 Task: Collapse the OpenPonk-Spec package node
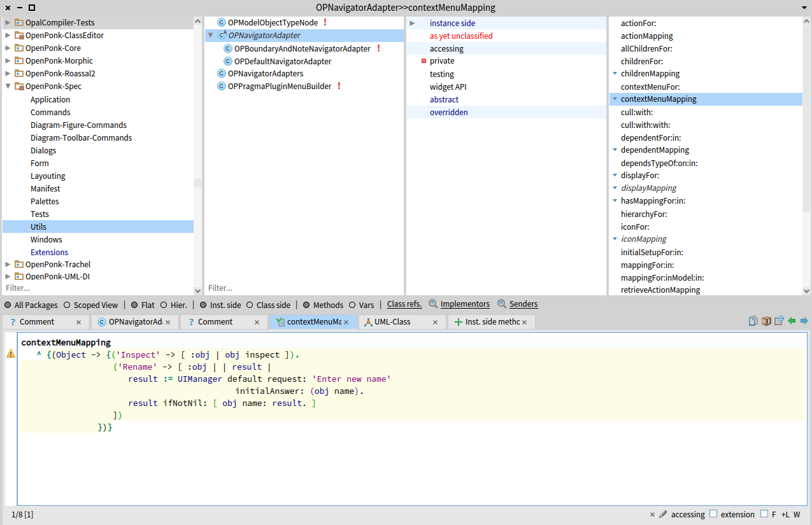8,87
